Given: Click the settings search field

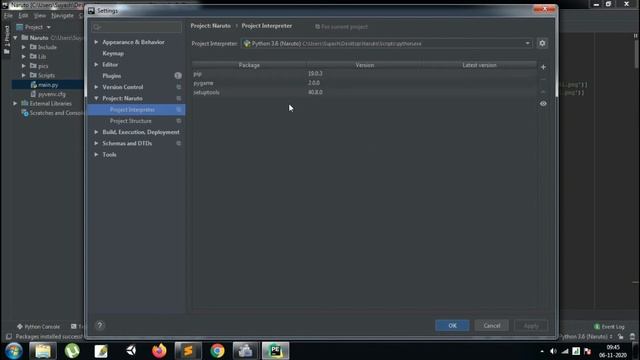Looking at the screenshot, I should point(137,27).
